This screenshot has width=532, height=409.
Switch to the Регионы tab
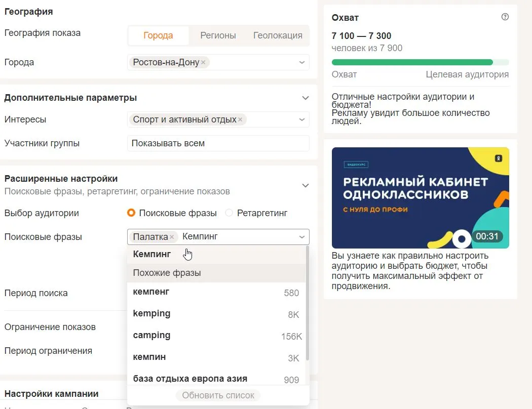(x=218, y=35)
